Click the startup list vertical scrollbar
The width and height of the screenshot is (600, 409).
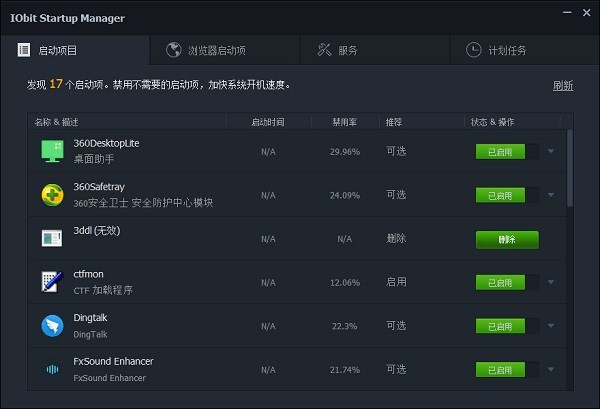(x=570, y=170)
